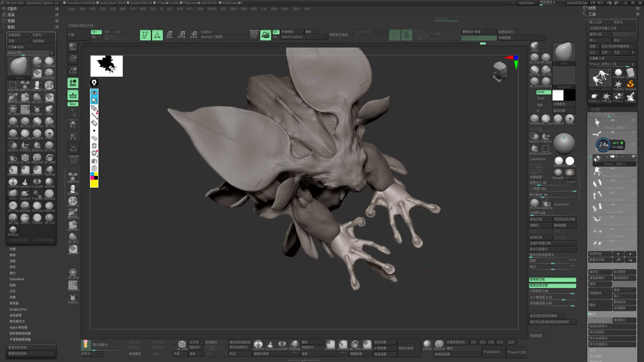Click the trash can icon in vertical toolbar
This screenshot has height=362, width=644.
click(94, 146)
